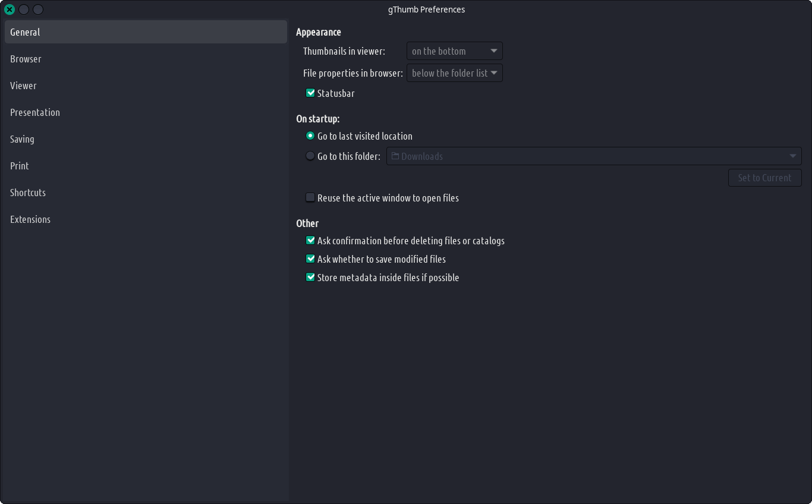Click the On startup heading

coord(318,119)
